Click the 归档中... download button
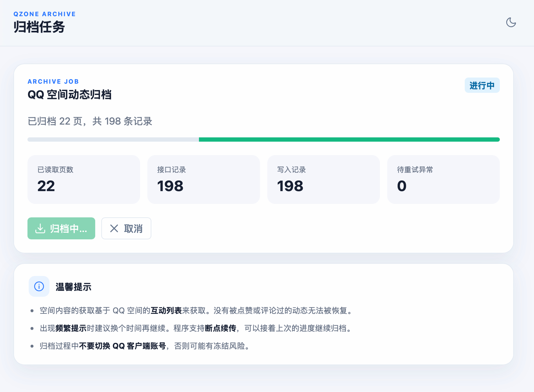 tap(61, 228)
